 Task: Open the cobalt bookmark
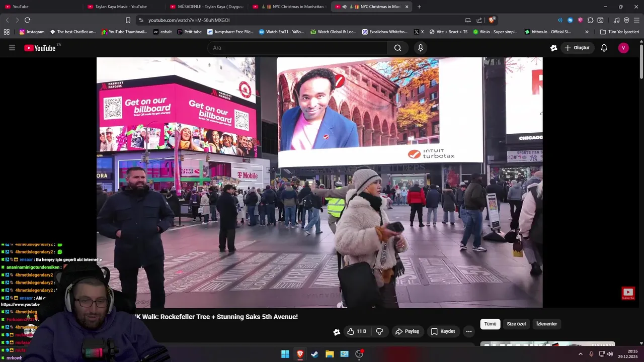click(x=163, y=32)
